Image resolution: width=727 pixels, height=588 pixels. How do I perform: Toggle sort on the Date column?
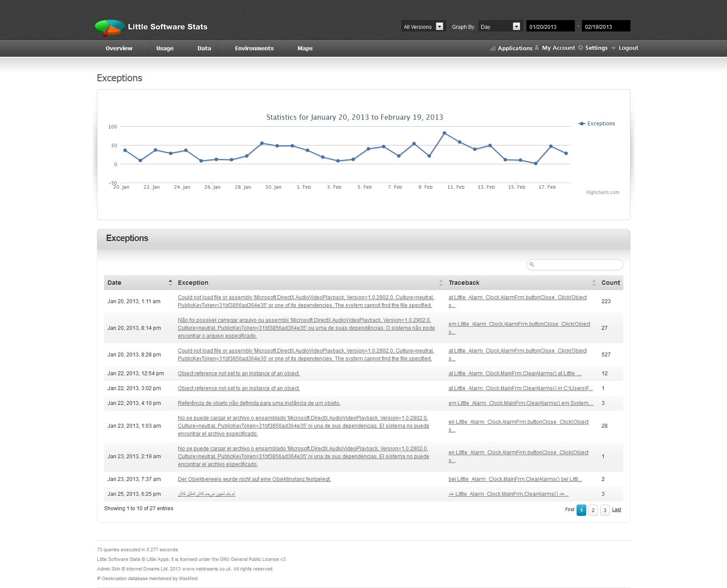click(x=170, y=283)
